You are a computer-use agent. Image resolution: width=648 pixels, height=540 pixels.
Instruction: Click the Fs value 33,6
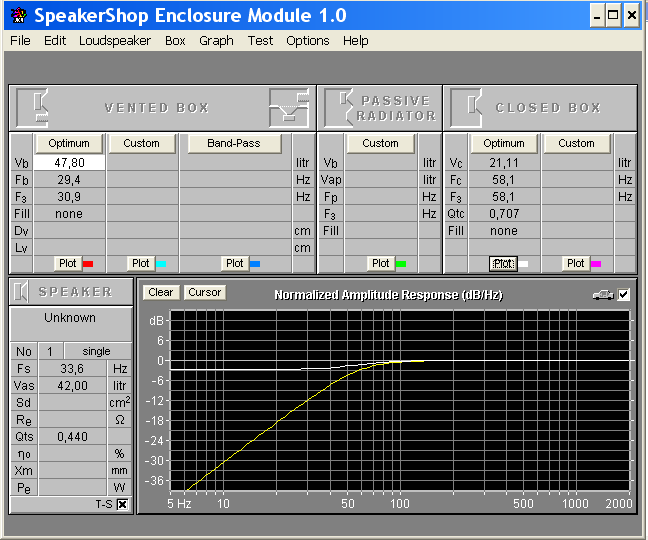[x=72, y=368]
